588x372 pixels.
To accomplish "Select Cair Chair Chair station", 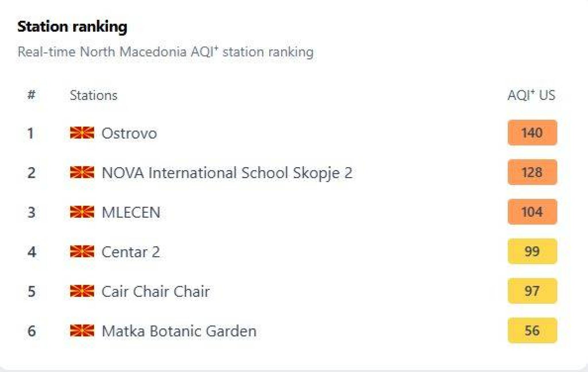I will tap(156, 291).
